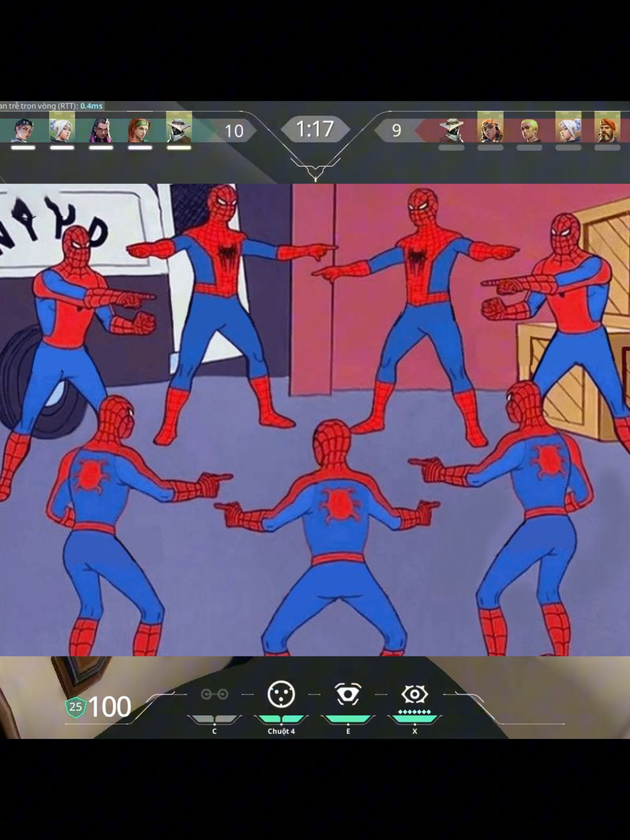The image size is (630, 840).
Task: Click health bar under green team Skye
Action: 140,147
